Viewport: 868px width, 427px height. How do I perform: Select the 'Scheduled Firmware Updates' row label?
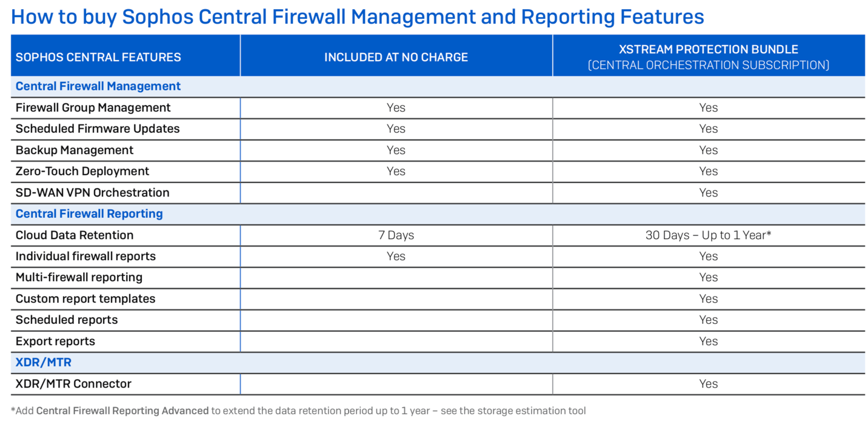(x=98, y=129)
